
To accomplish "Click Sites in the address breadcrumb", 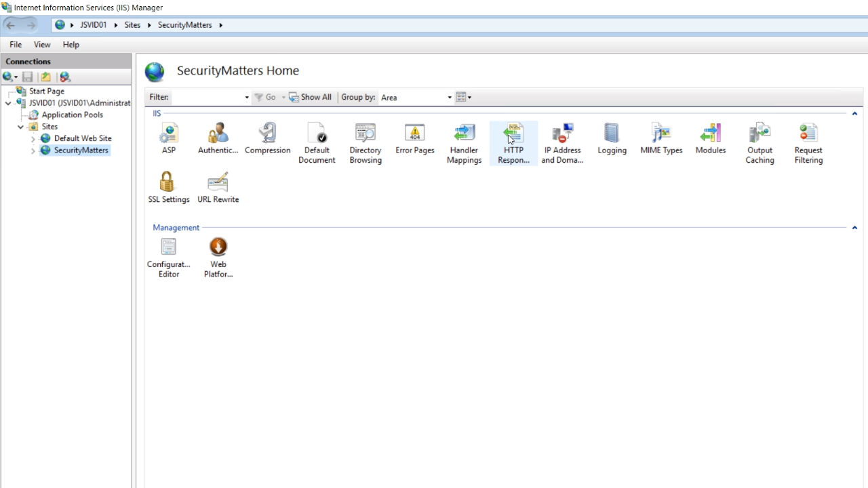I will tap(132, 25).
